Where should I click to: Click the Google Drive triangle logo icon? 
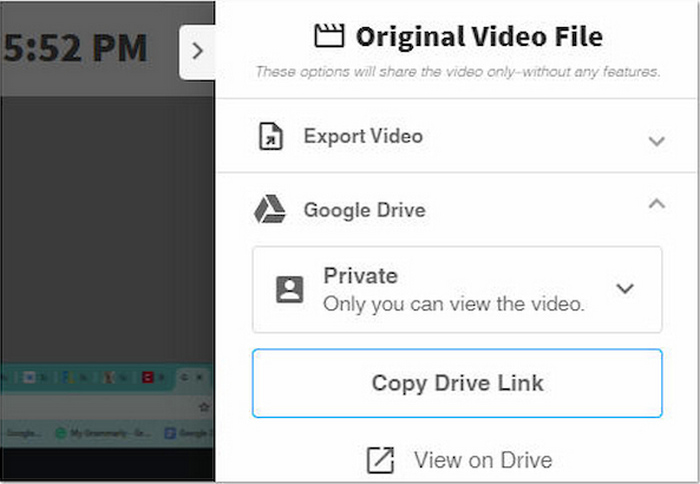(x=270, y=210)
